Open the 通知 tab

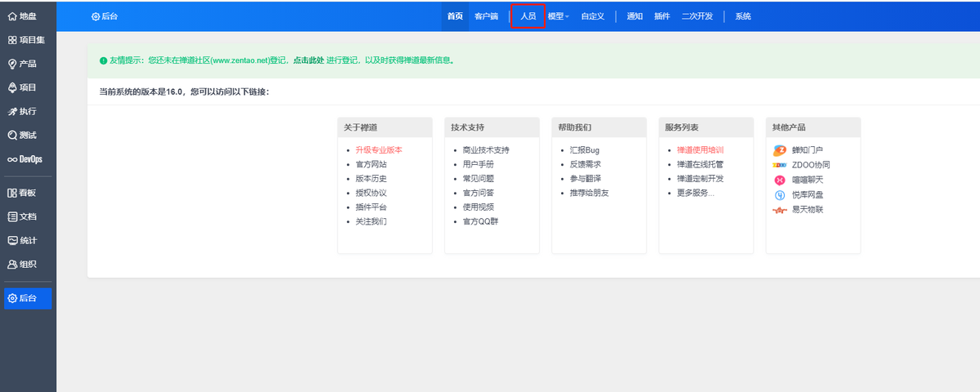(635, 16)
